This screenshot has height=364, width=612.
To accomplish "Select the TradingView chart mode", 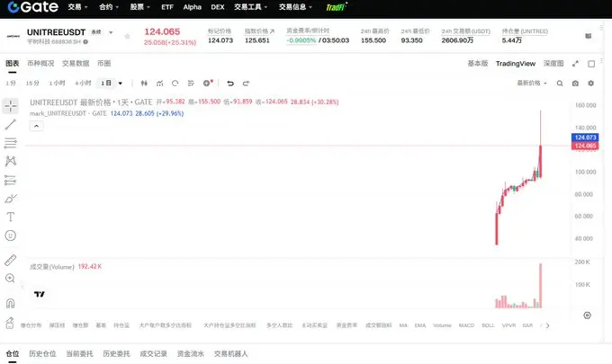I will point(516,64).
